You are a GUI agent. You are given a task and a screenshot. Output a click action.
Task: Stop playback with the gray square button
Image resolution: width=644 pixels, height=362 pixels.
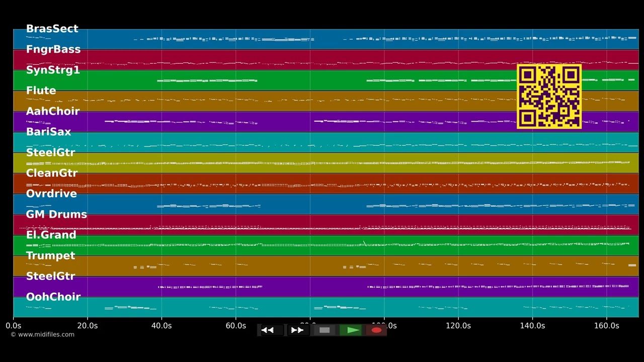point(325,330)
